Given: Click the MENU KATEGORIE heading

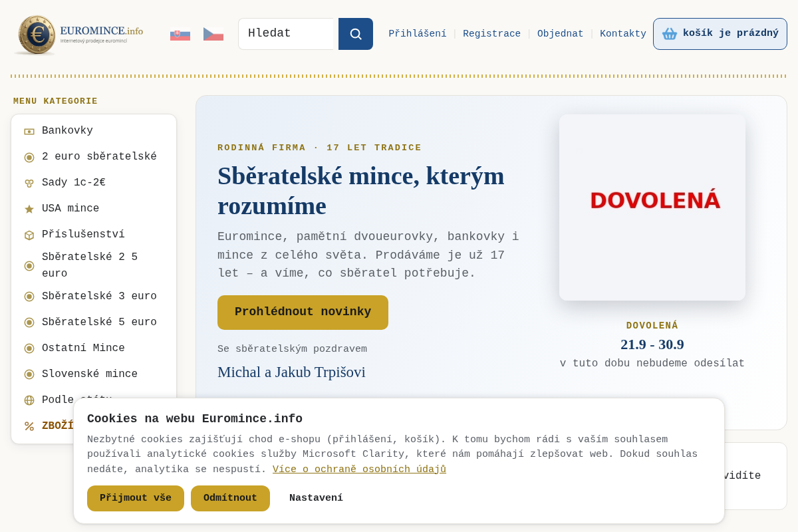Looking at the screenshot, I should (55, 101).
